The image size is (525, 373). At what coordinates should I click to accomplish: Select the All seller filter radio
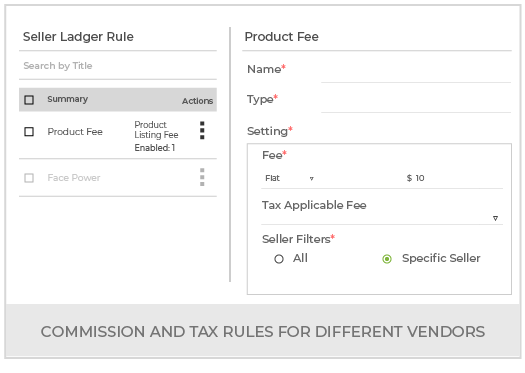[279, 259]
